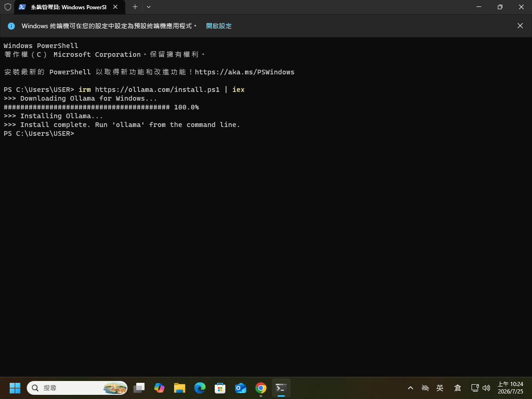Expand the new tab profile dropdown
The width and height of the screenshot is (532, 399).
coord(149,7)
